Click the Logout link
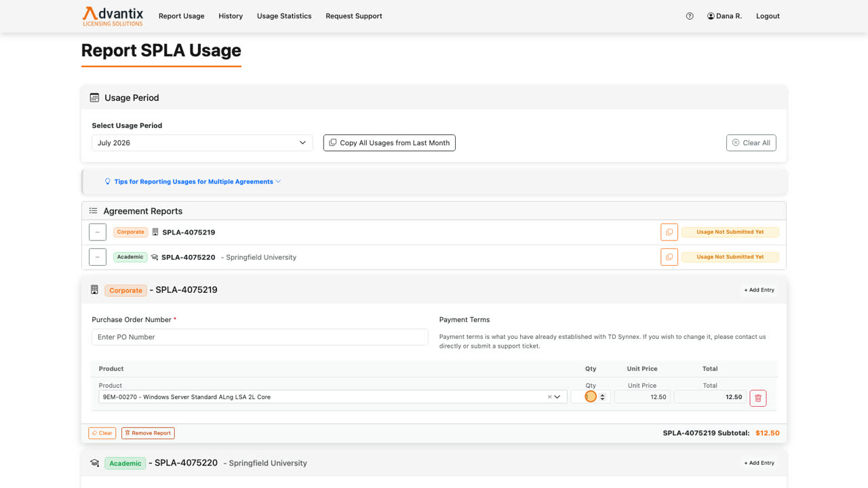Screen dimensions: 868x488 768,16
